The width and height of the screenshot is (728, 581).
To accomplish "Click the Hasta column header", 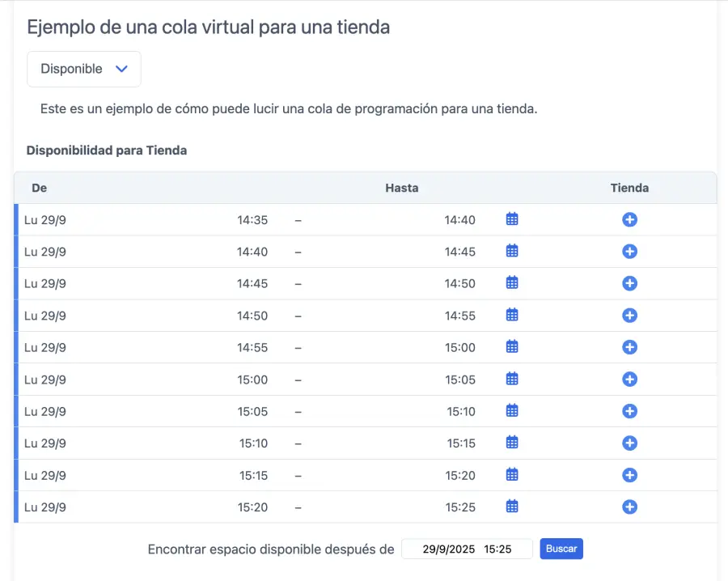I will (401, 188).
